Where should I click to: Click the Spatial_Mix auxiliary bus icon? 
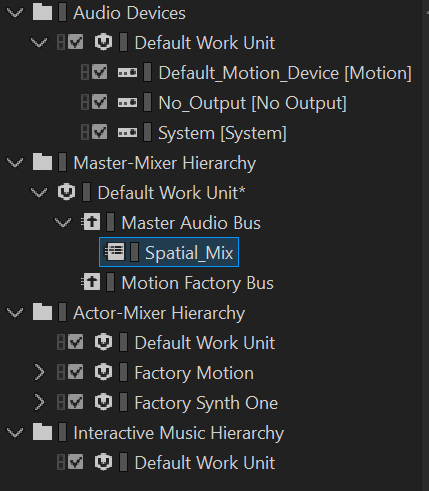(x=115, y=252)
